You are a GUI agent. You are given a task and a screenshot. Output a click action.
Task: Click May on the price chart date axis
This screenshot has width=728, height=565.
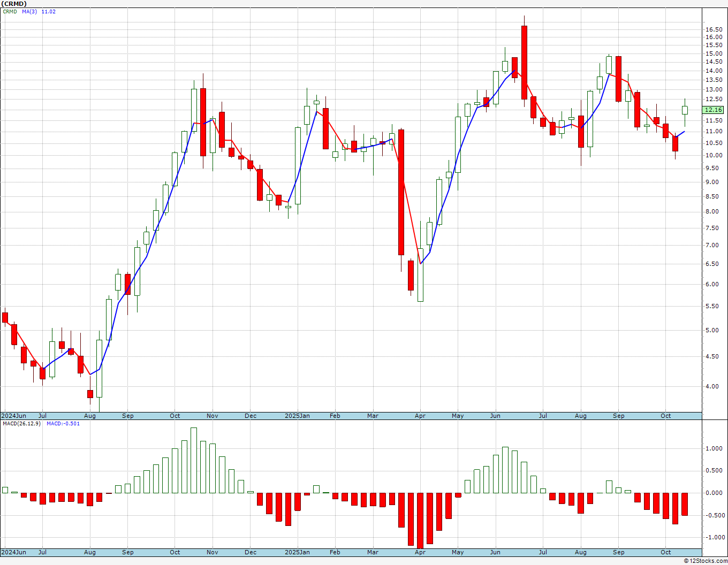click(x=458, y=416)
